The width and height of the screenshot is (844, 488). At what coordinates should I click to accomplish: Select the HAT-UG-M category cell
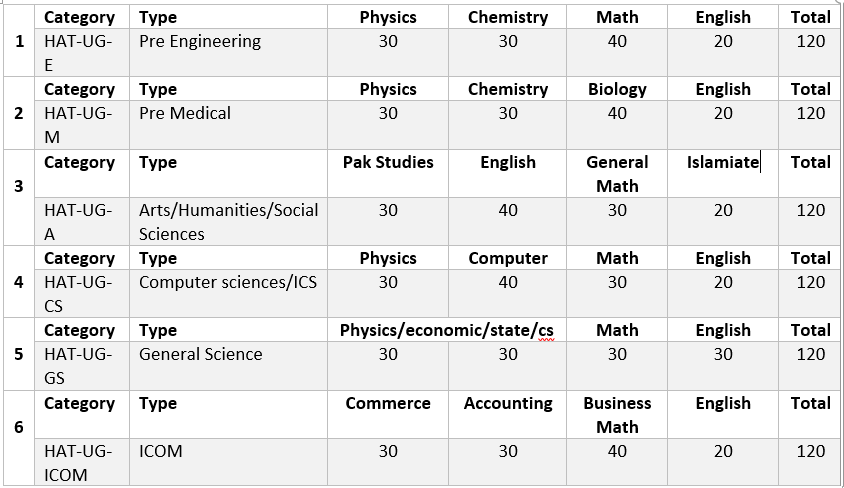79,124
